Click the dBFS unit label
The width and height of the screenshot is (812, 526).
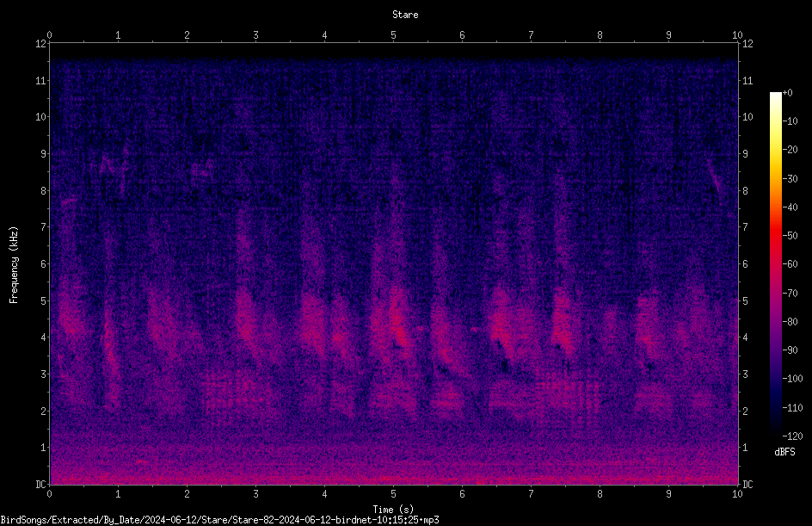click(785, 452)
